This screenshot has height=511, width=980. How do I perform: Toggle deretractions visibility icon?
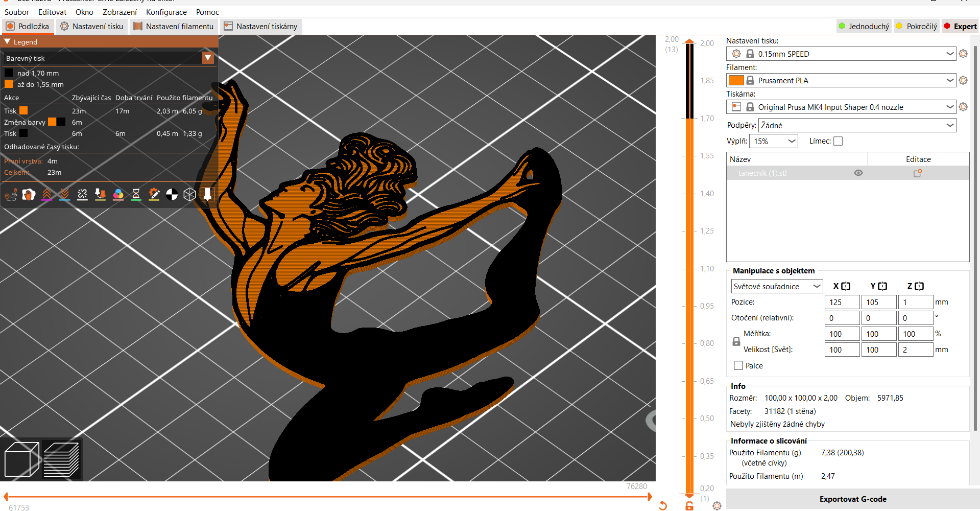(x=65, y=195)
